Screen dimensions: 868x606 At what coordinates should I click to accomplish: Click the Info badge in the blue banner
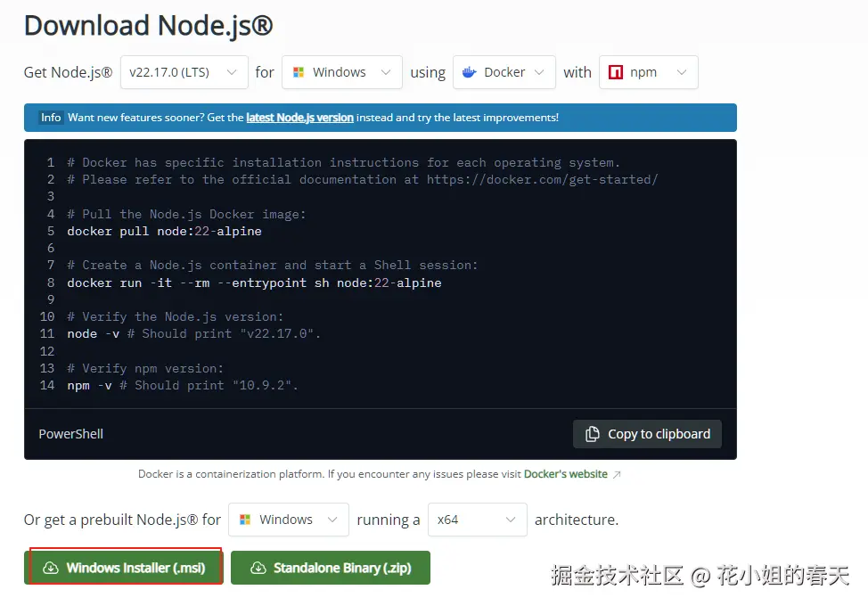51,118
